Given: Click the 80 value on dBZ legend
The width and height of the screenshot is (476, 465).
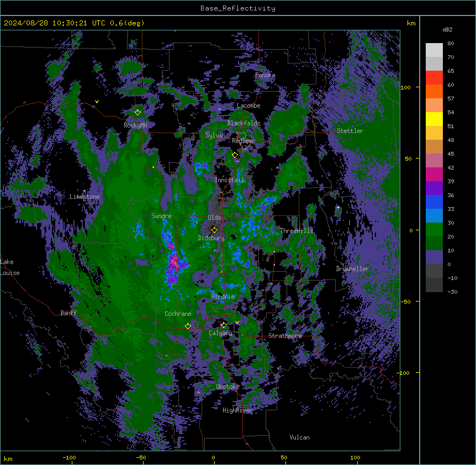Looking at the screenshot, I should click(451, 44).
